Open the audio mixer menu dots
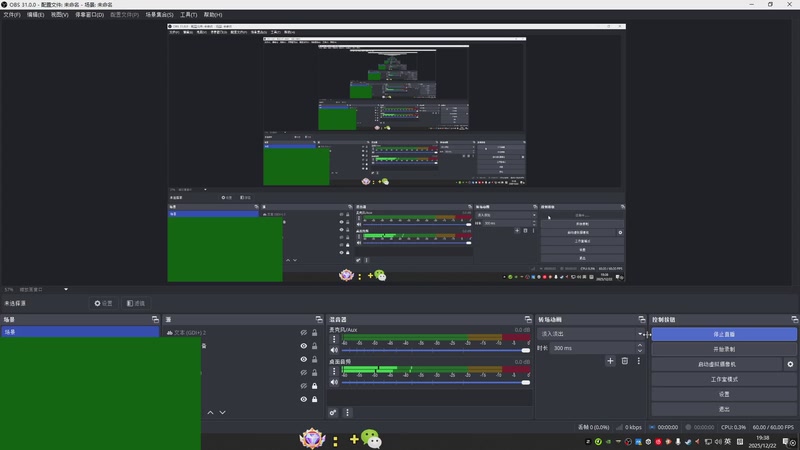 point(347,412)
